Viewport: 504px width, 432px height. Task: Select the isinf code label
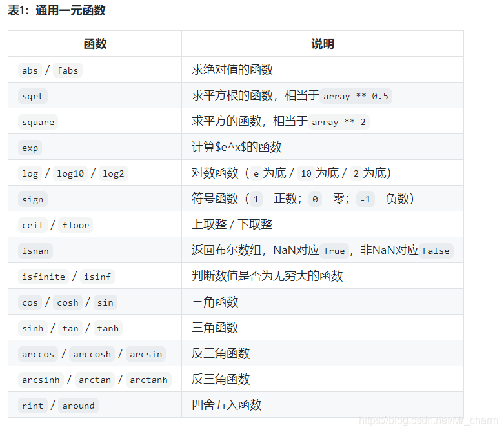(97, 277)
